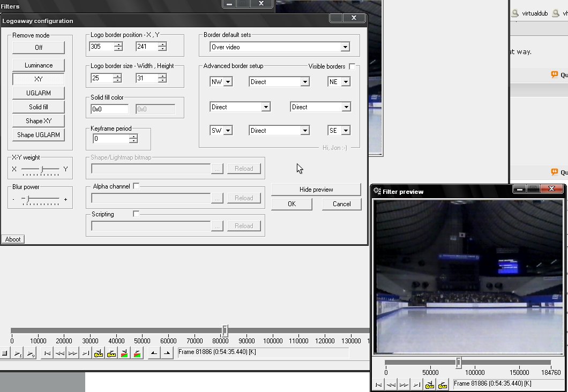Open right border Direct dropdown

pos(346,107)
